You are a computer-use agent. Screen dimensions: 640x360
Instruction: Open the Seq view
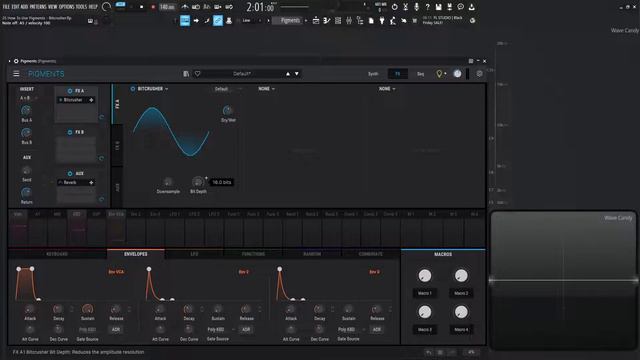(420, 74)
